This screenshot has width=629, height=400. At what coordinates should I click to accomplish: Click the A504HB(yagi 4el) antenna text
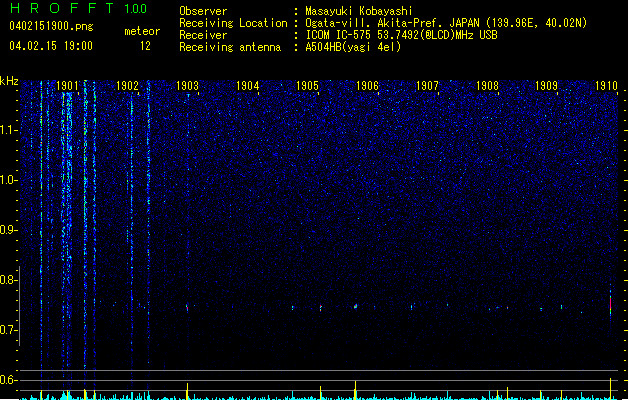point(353,47)
